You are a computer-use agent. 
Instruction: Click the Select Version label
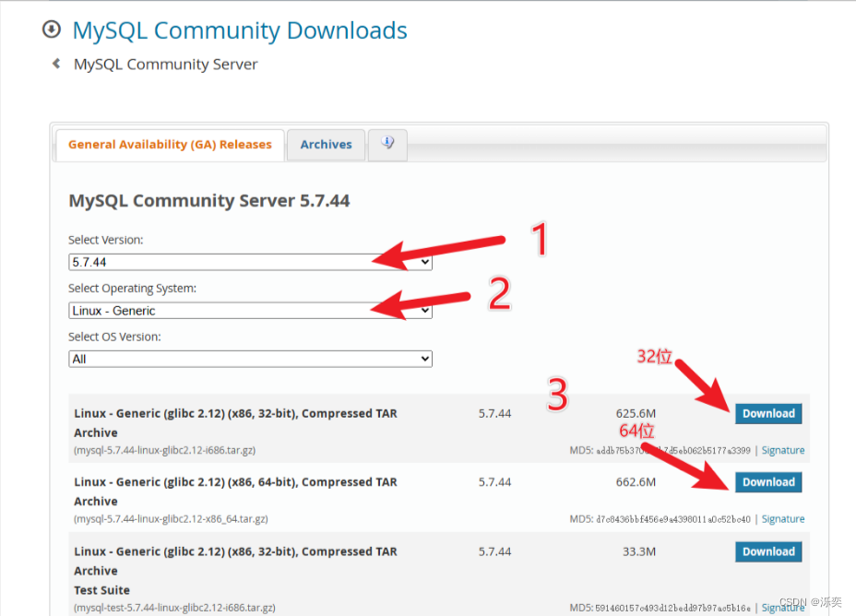(105, 240)
